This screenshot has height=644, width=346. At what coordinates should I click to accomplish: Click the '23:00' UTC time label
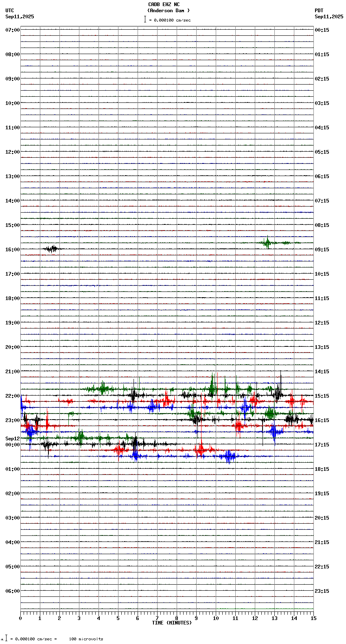13,420
